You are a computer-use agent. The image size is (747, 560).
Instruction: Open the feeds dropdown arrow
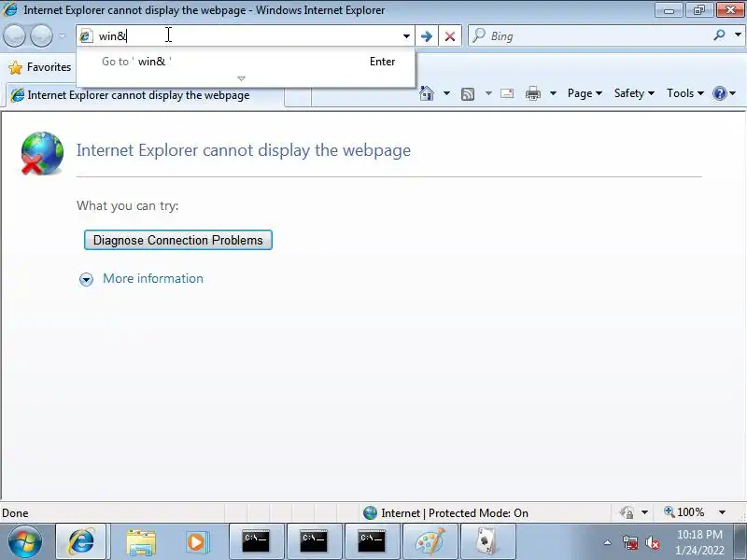[x=488, y=93]
